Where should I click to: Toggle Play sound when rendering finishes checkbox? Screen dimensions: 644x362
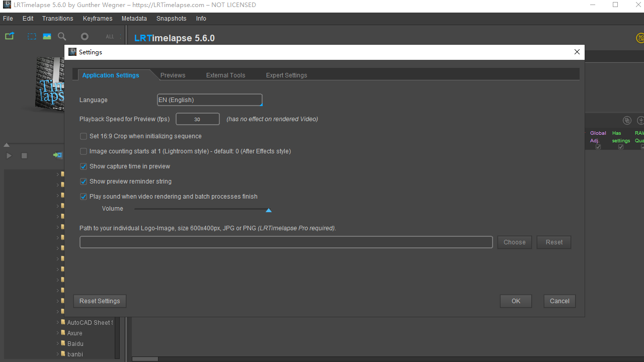pyautogui.click(x=84, y=197)
